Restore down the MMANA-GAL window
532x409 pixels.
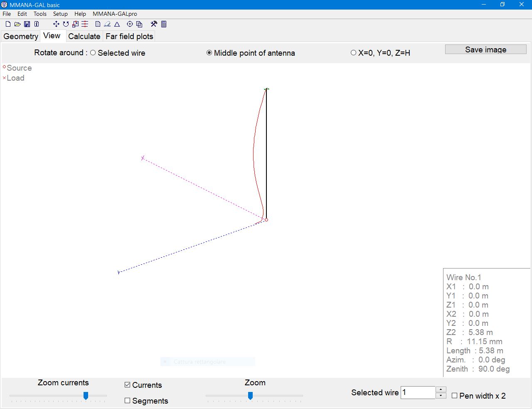coord(502,5)
